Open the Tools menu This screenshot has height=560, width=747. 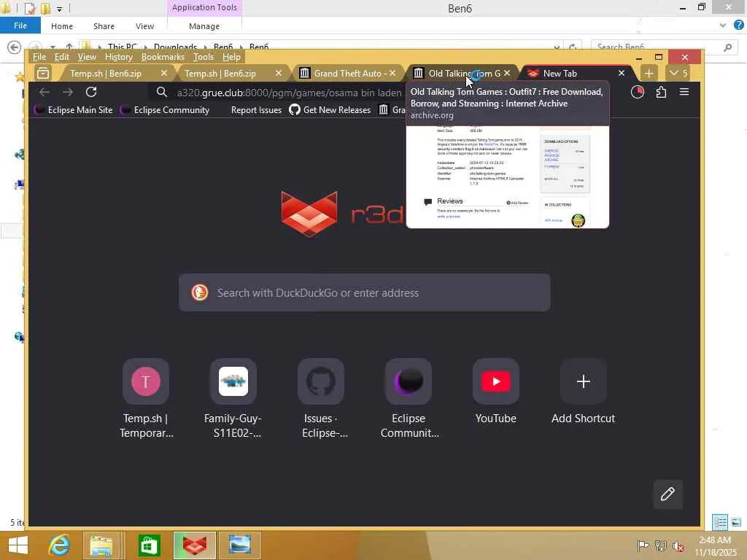point(204,57)
